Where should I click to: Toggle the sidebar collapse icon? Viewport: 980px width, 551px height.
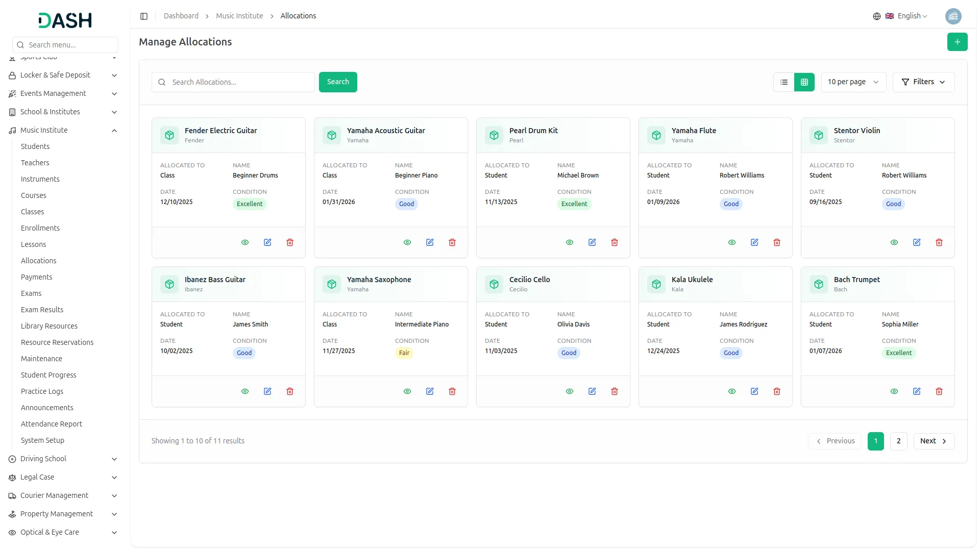point(144,16)
